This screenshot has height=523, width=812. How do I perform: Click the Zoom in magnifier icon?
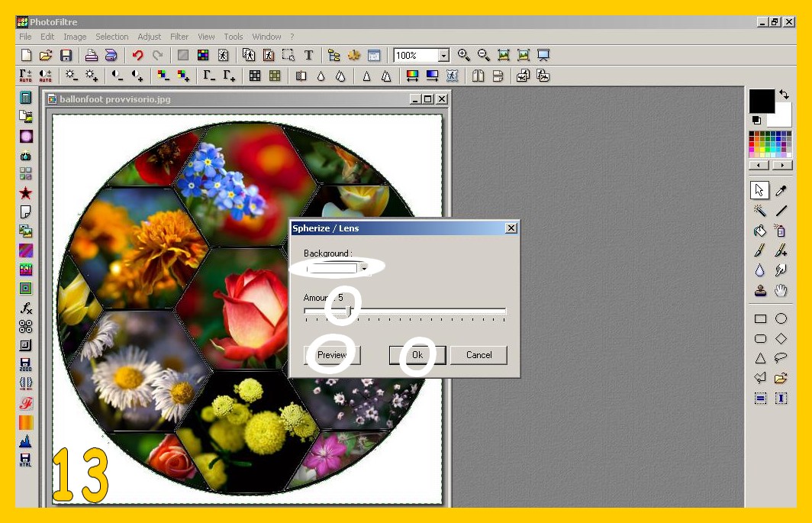pos(463,55)
